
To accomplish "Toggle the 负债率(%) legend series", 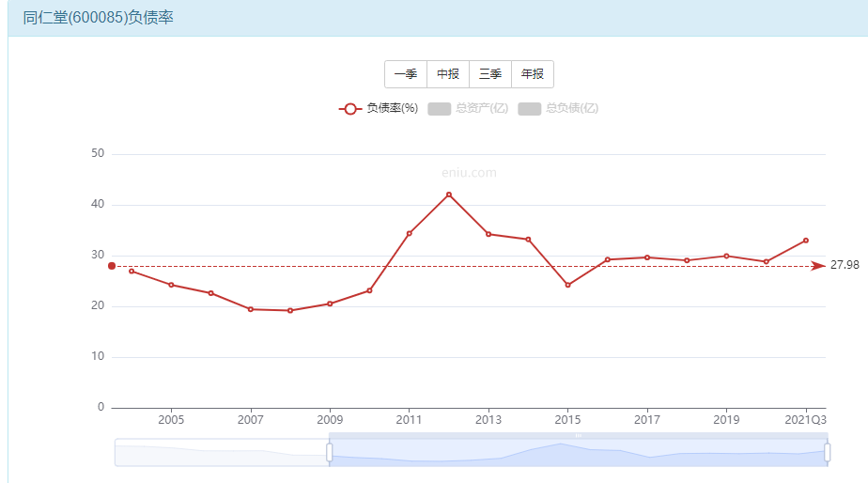I will point(379,109).
